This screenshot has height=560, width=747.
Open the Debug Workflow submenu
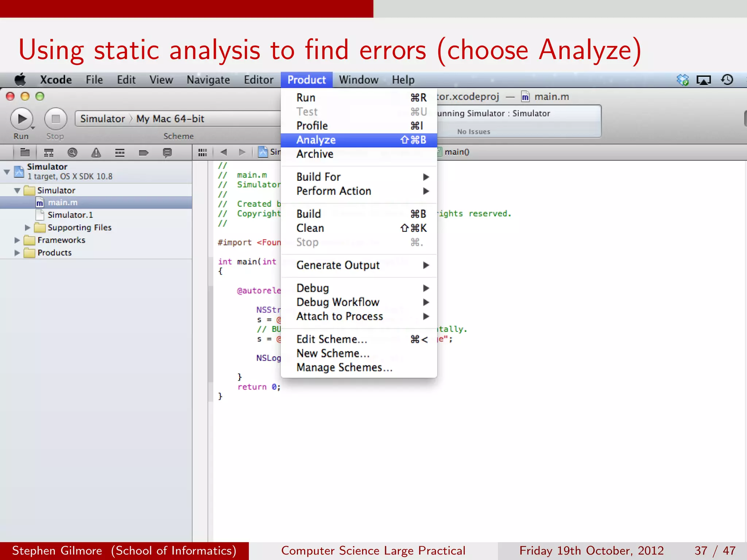click(x=359, y=302)
